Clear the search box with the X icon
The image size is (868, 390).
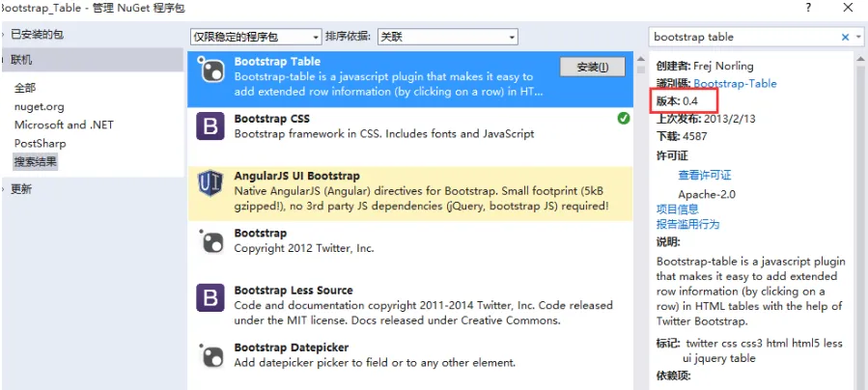(846, 37)
